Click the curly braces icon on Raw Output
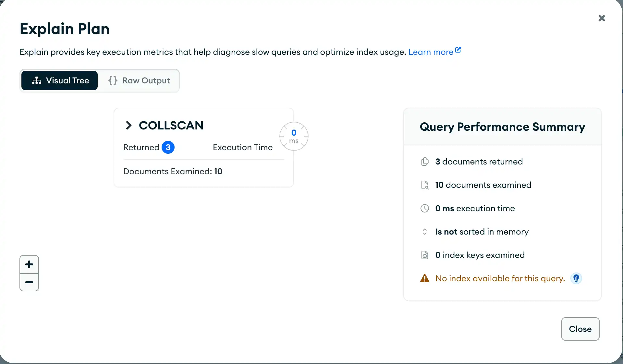The width and height of the screenshot is (623, 364). point(112,80)
